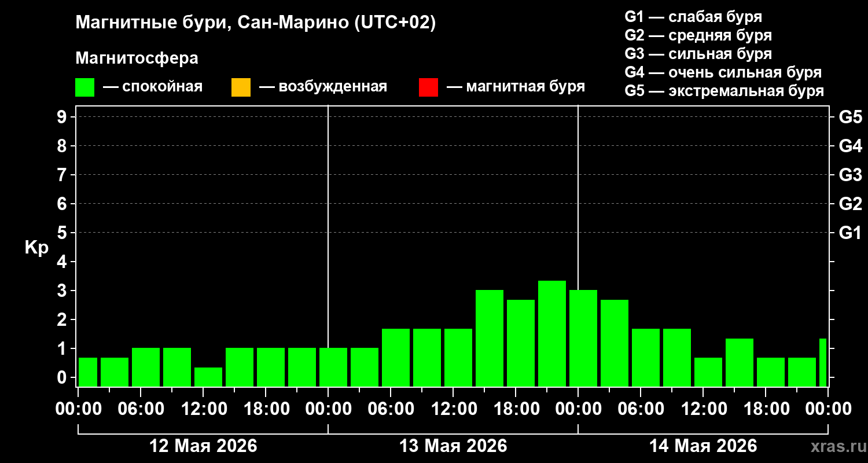Click the '18:00' time label under 14 May

tap(766, 409)
